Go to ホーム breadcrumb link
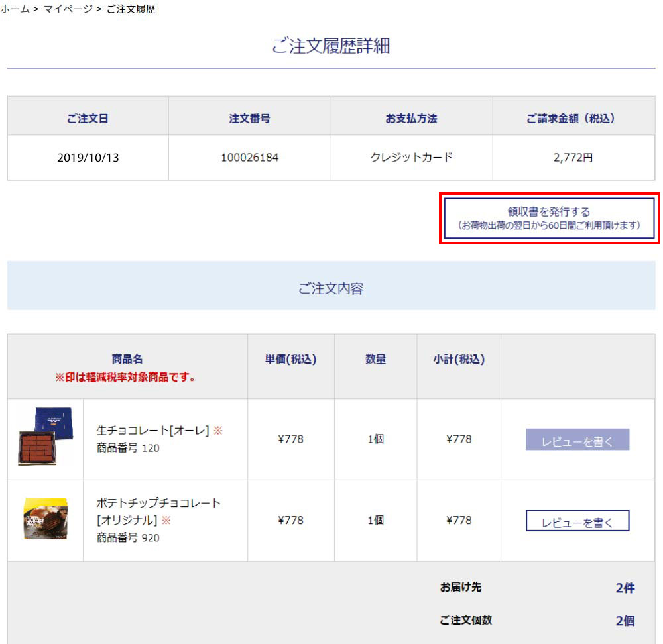Screen dimensions: 663x644 [x=15, y=9]
